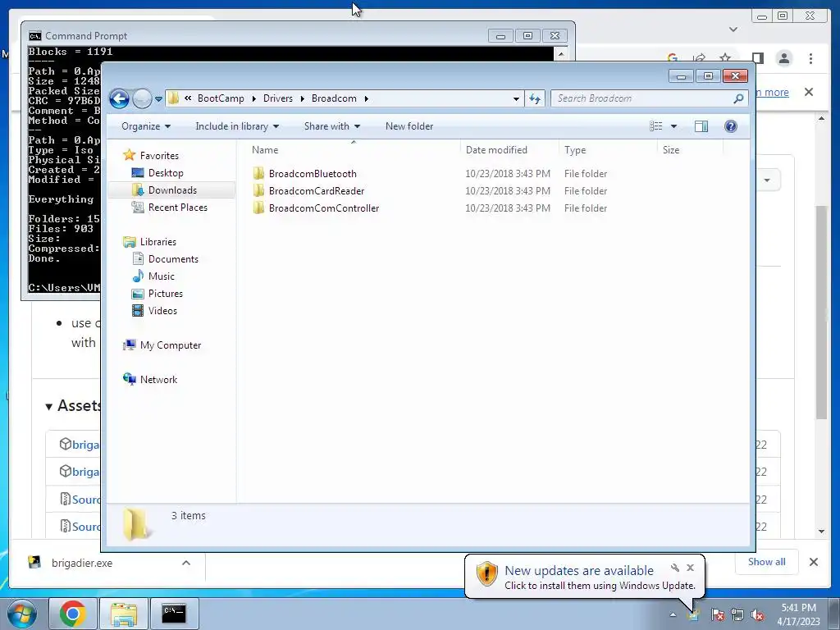
Task: Open the Include in library menu
Action: pos(237,126)
